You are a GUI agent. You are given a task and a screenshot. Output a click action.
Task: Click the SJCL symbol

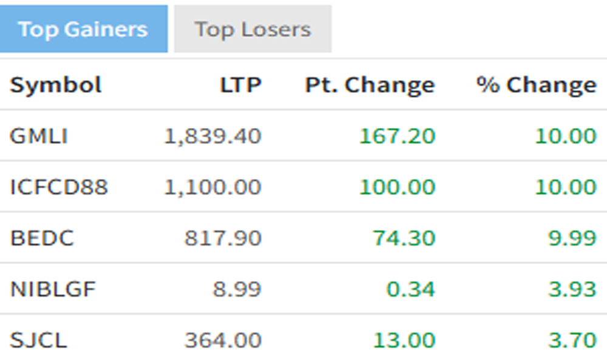(38, 340)
